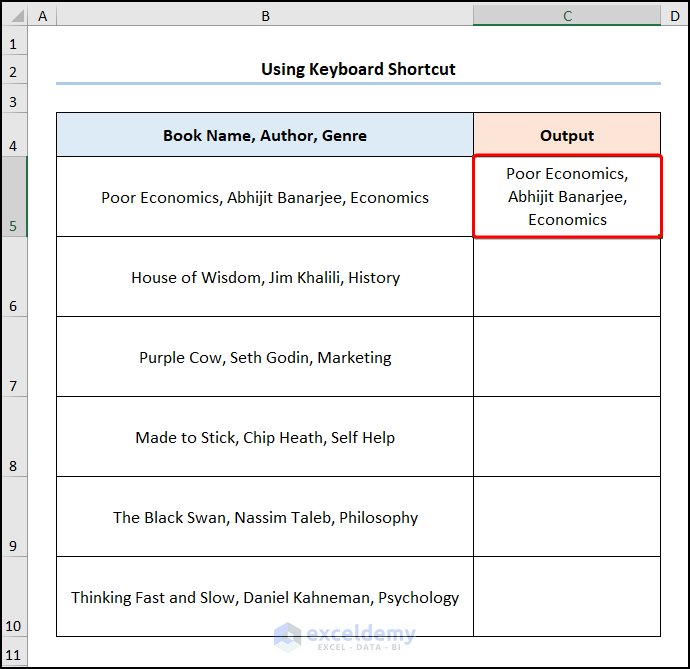
Task: Select the 'Made to Stick' cell
Action: click(x=265, y=437)
